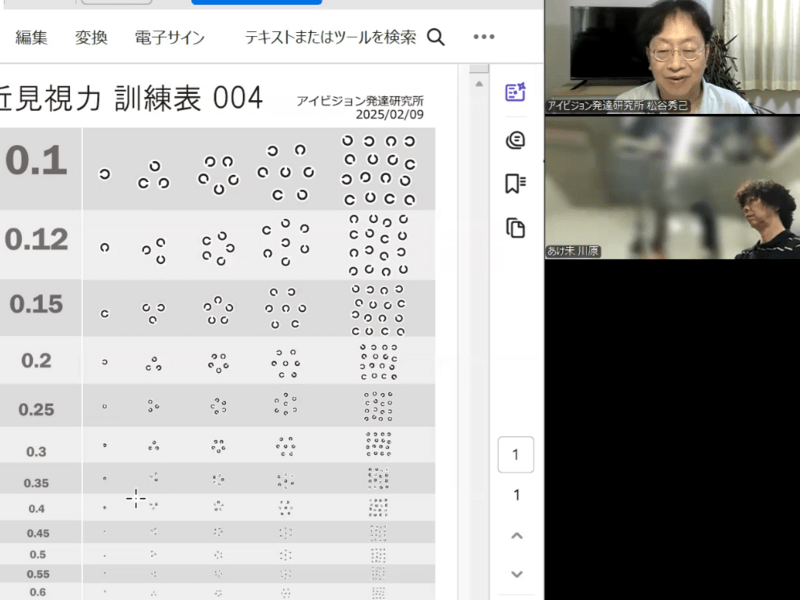This screenshot has width=800, height=600.
Task: Go to previous page with up chevron
Action: [x=516, y=536]
